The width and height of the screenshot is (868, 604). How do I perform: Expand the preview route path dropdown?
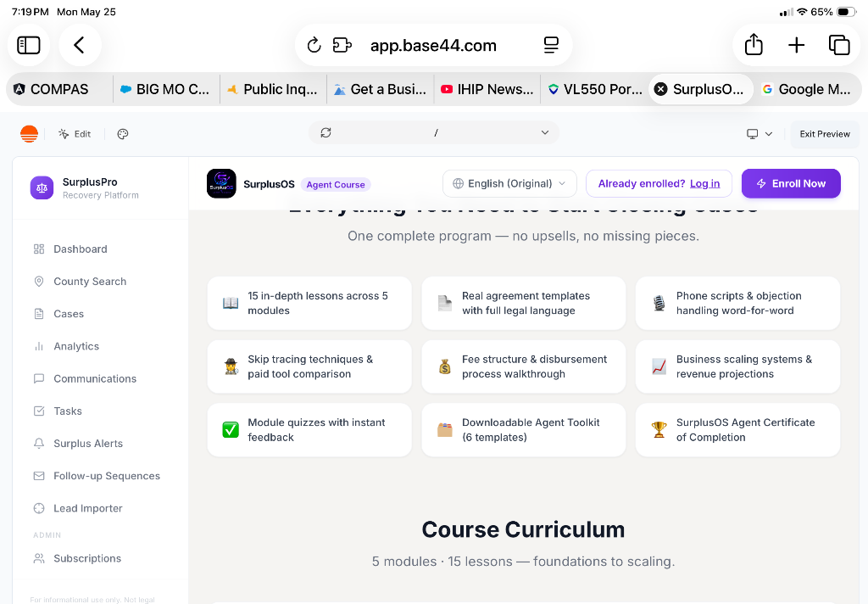click(x=545, y=132)
